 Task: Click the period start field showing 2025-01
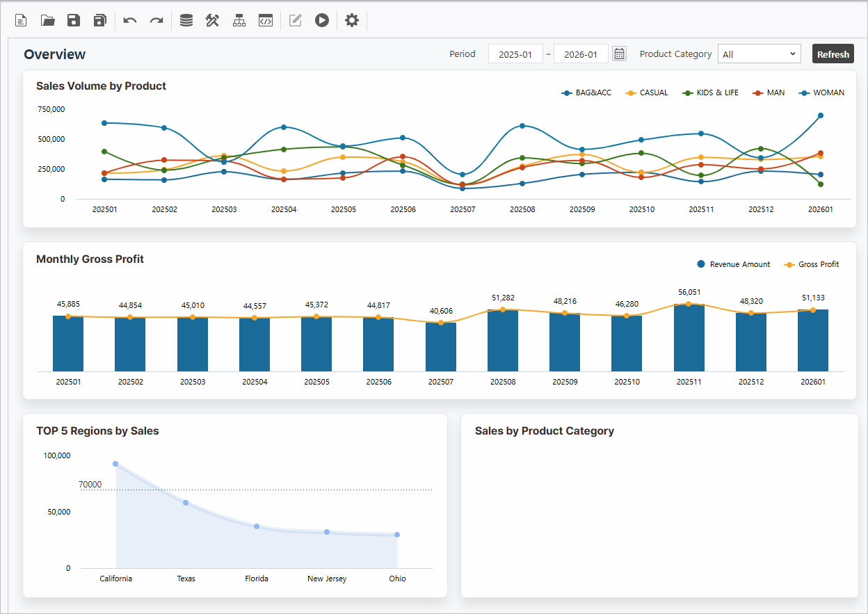(515, 54)
